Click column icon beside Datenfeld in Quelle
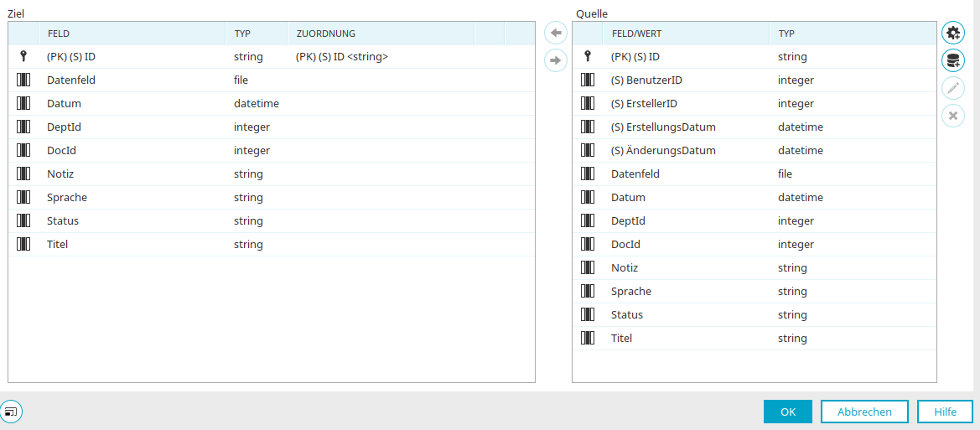 588,174
